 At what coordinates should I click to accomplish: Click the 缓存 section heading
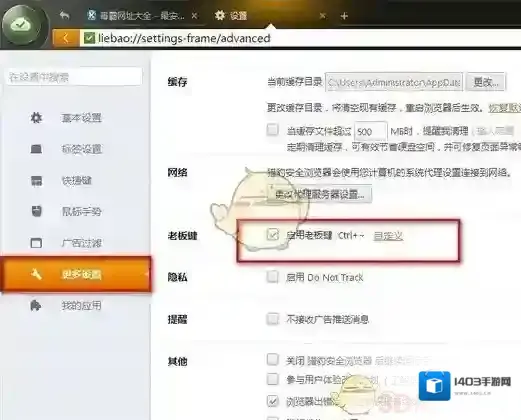pyautogui.click(x=177, y=82)
